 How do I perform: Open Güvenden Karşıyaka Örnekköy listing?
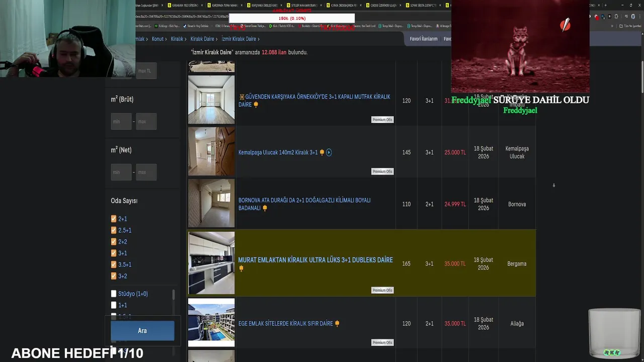click(314, 101)
